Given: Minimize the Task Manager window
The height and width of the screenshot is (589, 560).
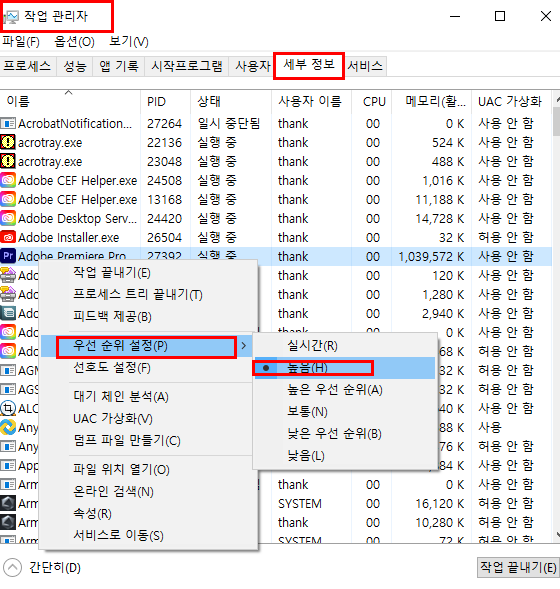Looking at the screenshot, I should click(455, 16).
